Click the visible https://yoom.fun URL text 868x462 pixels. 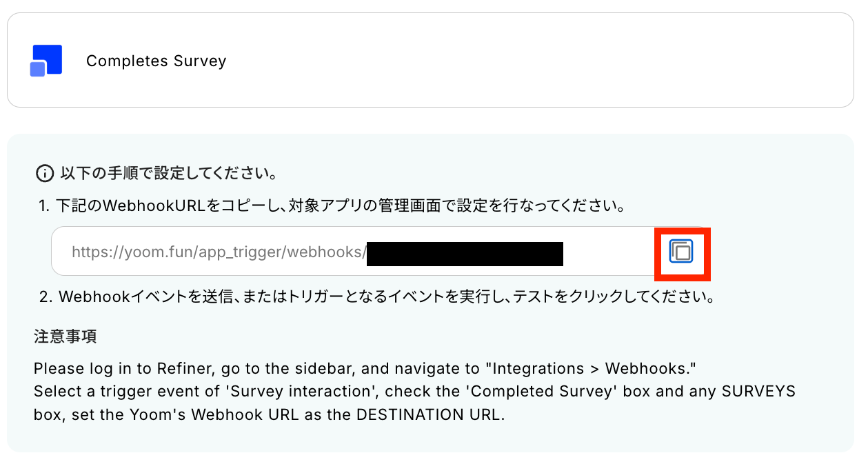[x=218, y=252]
